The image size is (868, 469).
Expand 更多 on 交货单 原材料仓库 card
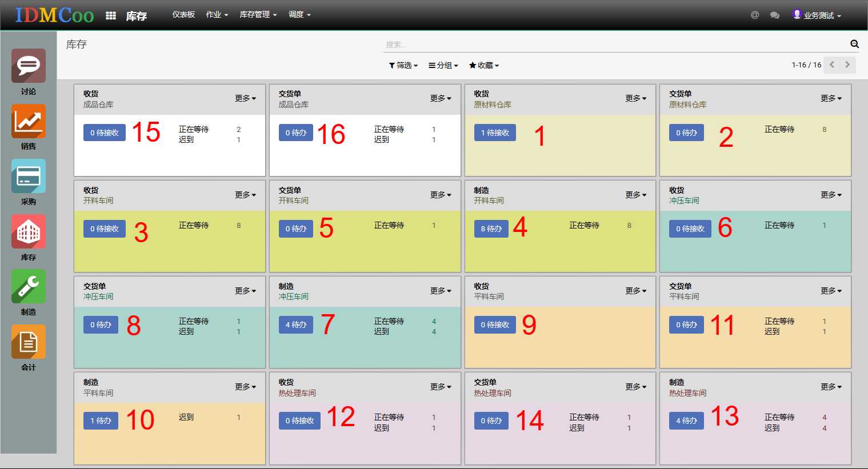coord(831,98)
